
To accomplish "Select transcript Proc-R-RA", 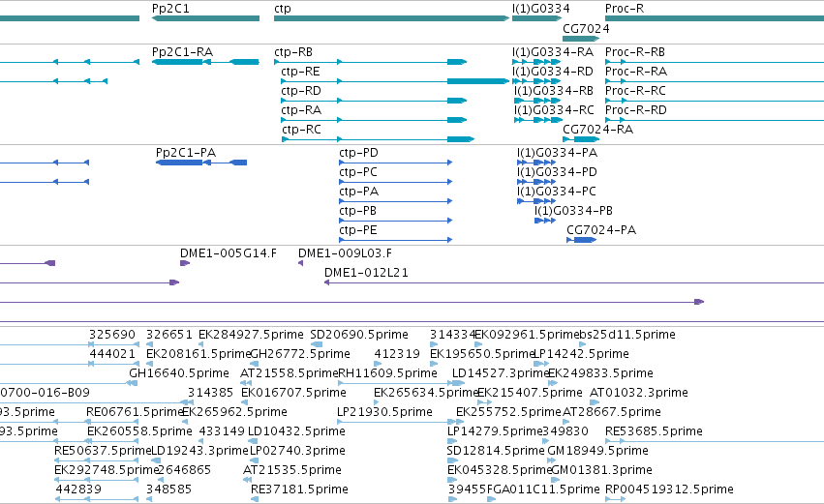I will 636,72.
